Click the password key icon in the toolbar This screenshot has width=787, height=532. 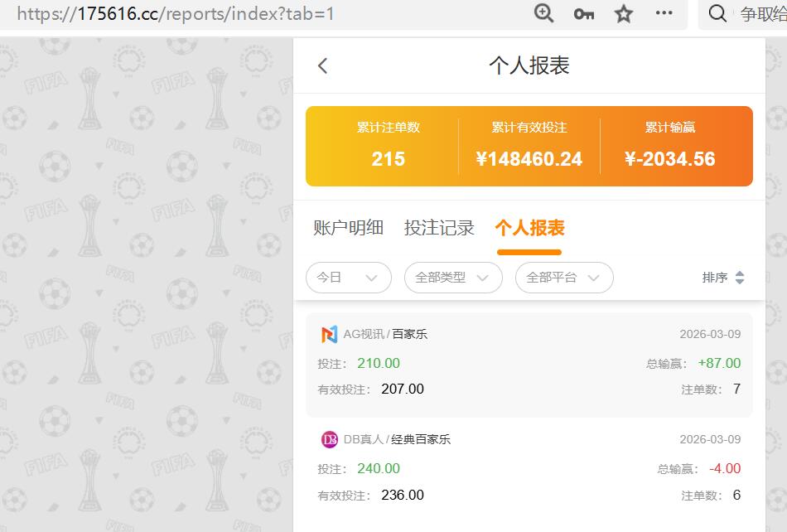click(x=582, y=13)
